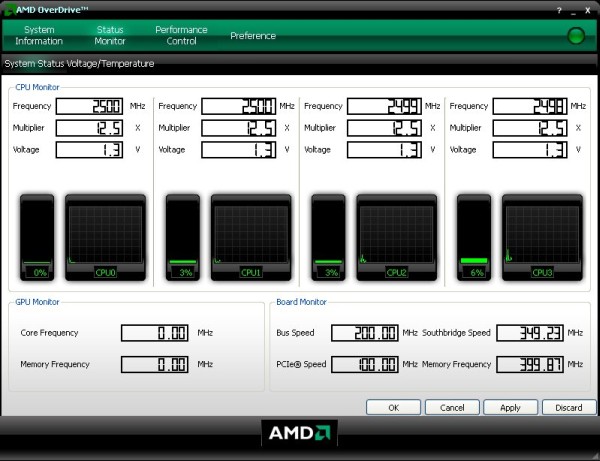Click the CPU3 multiplier field
The image size is (600, 461).
click(x=530, y=128)
